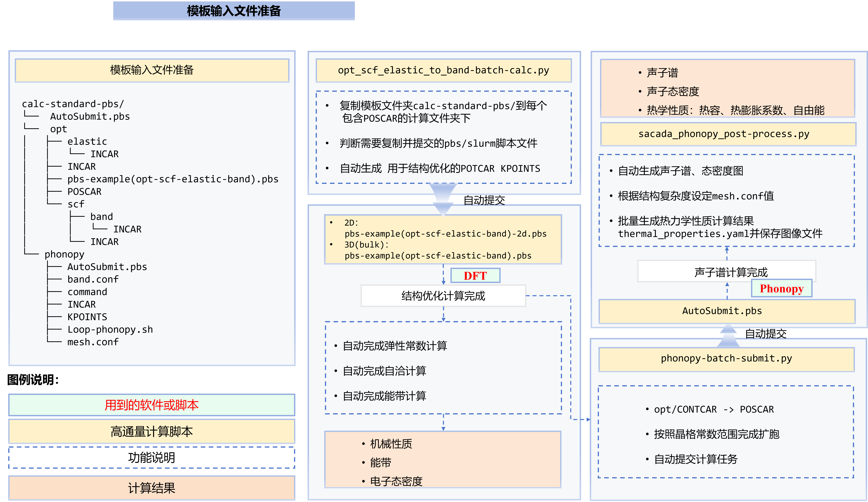Click the thermal_properties.yaml bullet text

(x=720, y=227)
